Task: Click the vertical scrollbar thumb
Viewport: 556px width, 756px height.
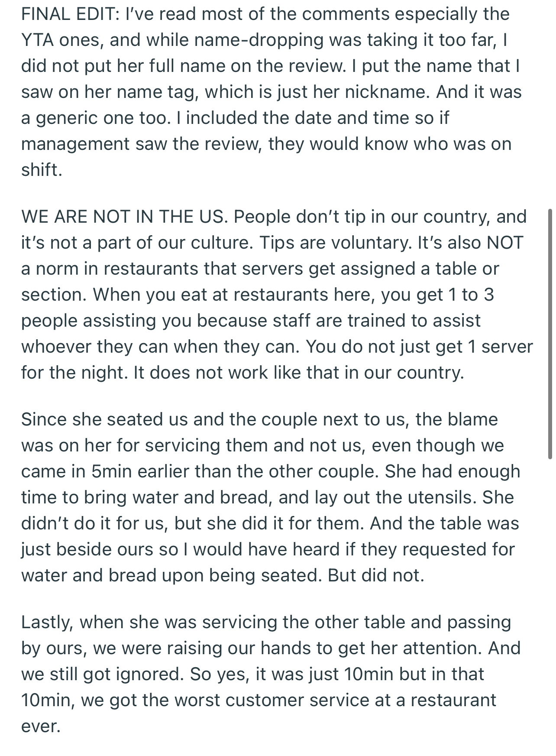Action: coord(550,334)
